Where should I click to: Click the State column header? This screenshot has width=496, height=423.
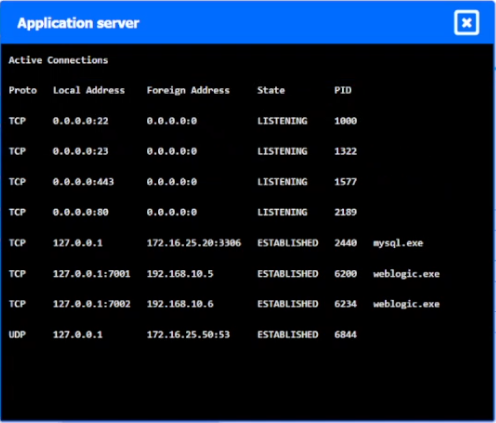271,90
